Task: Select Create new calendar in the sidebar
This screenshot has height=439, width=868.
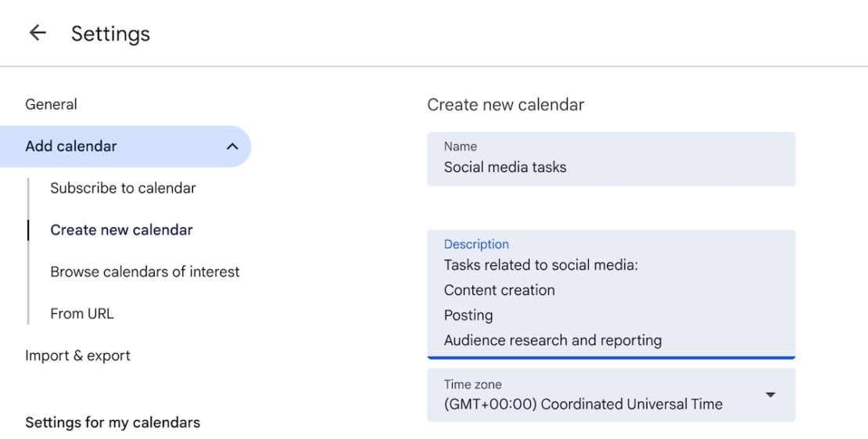Action: 121,230
